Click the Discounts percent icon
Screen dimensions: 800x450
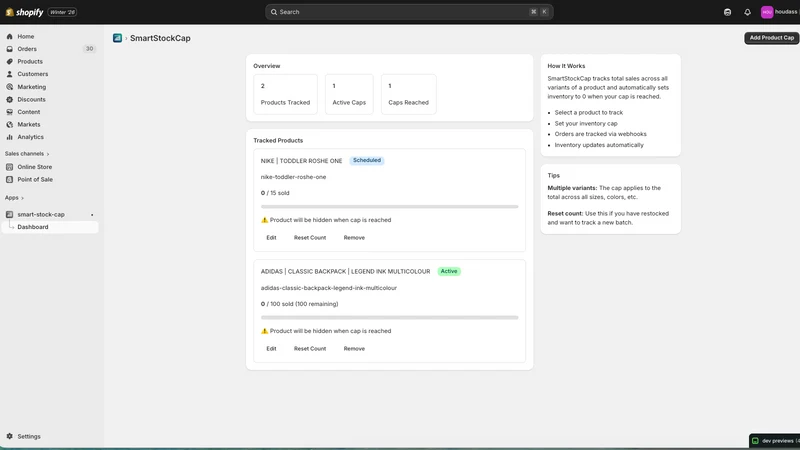click(x=9, y=99)
